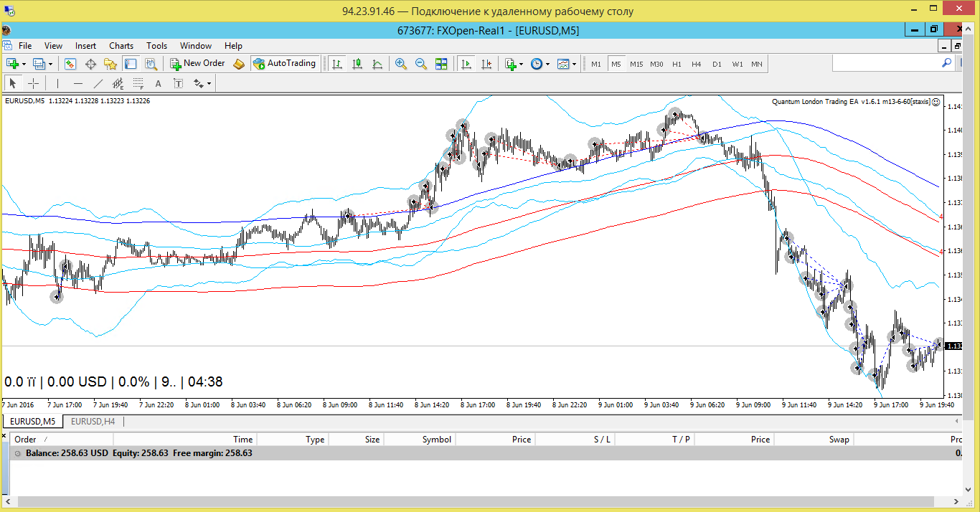The image size is (980, 512).
Task: Zoom out of the chart
Action: pyautogui.click(x=421, y=64)
